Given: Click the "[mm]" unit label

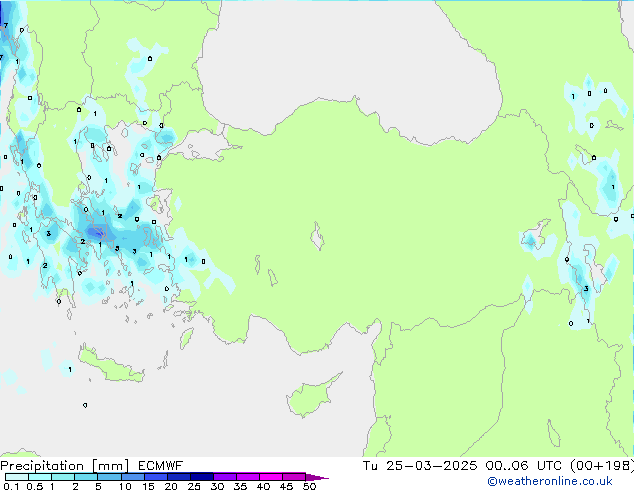Looking at the screenshot, I should pos(111,466).
